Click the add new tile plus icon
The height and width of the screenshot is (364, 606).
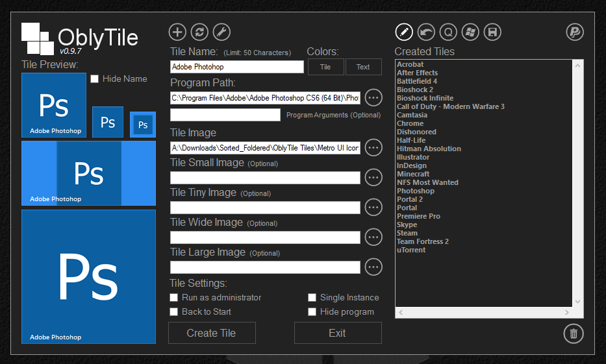tap(177, 32)
